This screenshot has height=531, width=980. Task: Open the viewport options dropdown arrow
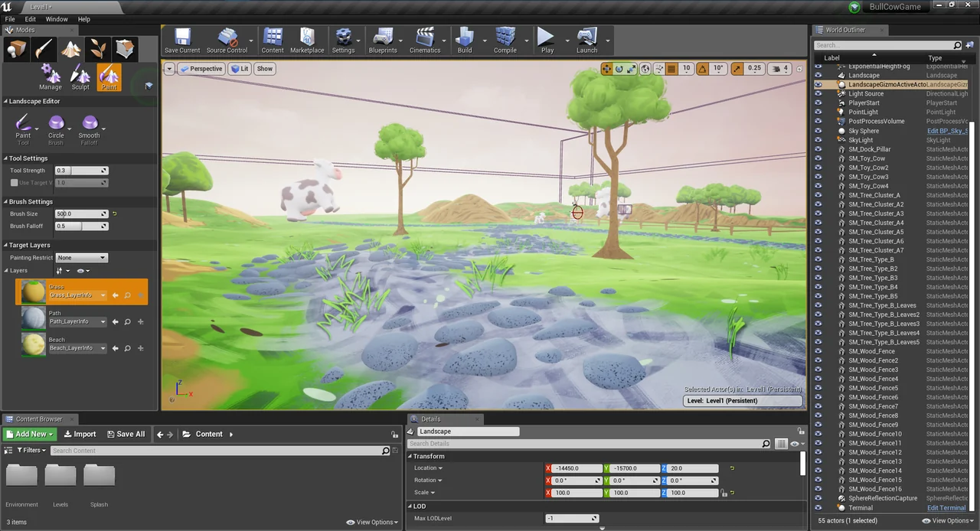169,69
